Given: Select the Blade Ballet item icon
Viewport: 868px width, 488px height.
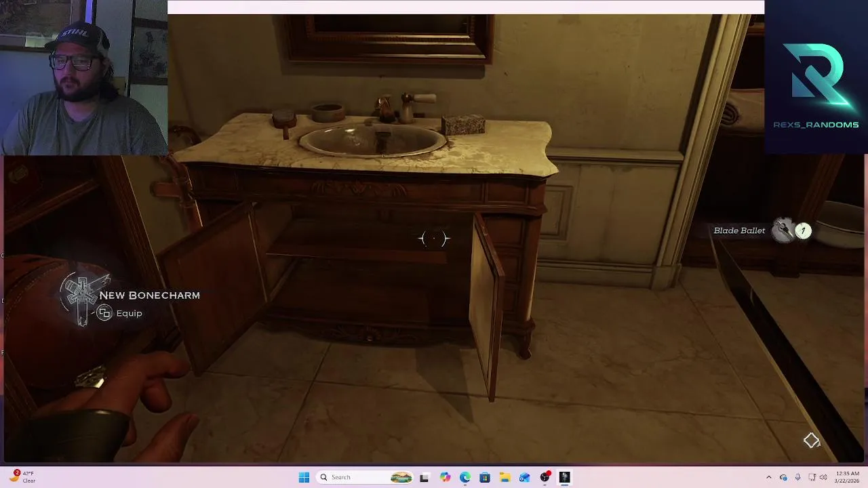Looking at the screenshot, I should pyautogui.click(x=784, y=230).
